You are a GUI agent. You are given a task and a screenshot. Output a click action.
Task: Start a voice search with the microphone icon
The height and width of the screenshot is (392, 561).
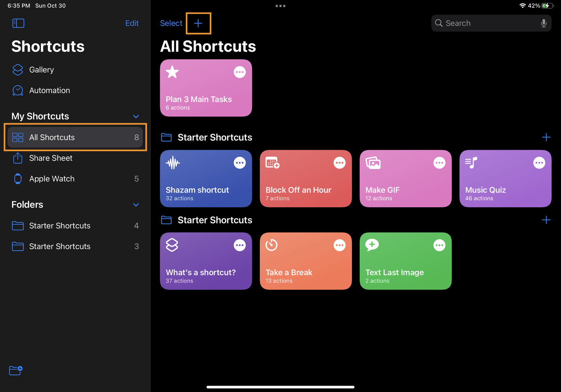tap(544, 23)
